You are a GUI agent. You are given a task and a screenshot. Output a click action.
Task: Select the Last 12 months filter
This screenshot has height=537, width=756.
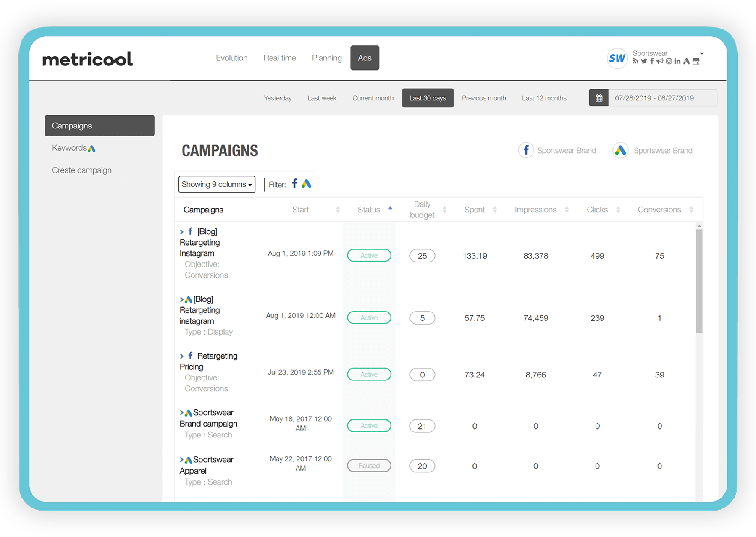coord(544,98)
